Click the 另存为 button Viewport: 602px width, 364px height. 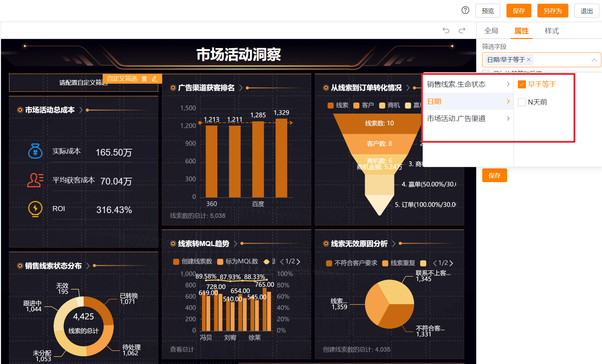tap(553, 11)
